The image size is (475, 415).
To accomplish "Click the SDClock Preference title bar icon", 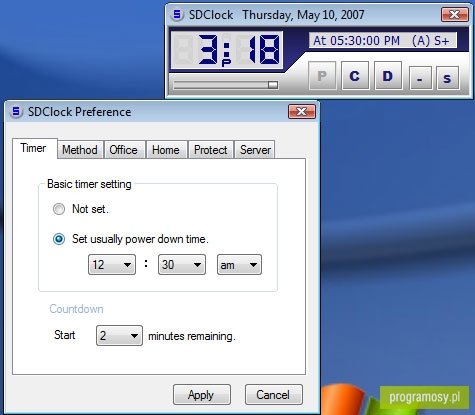I will click(x=16, y=112).
